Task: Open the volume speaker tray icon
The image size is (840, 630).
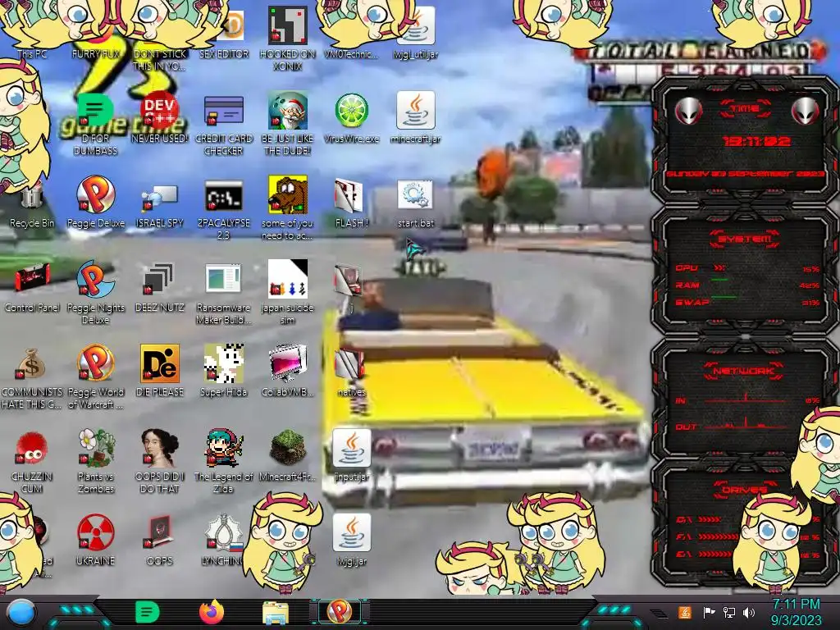Action: pyautogui.click(x=749, y=612)
